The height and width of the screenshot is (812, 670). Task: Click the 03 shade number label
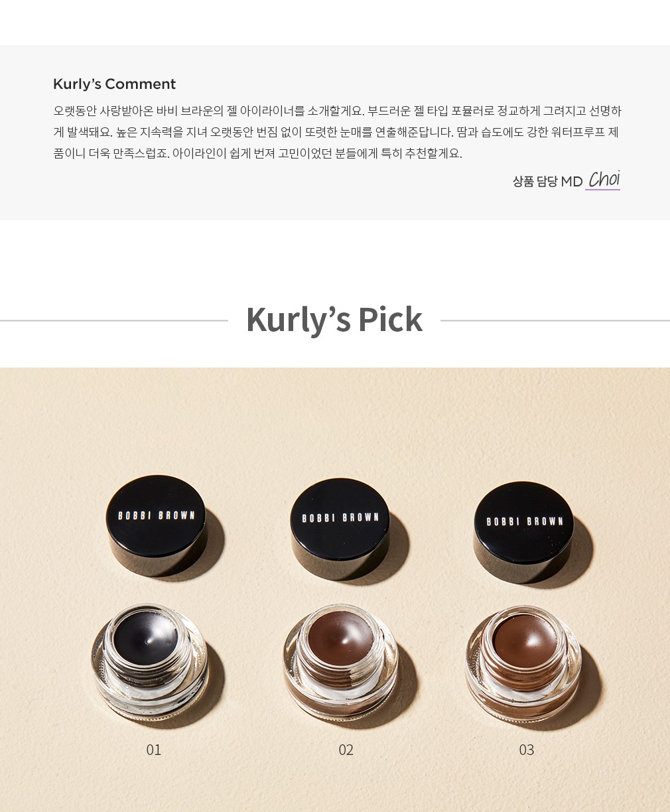(526, 750)
